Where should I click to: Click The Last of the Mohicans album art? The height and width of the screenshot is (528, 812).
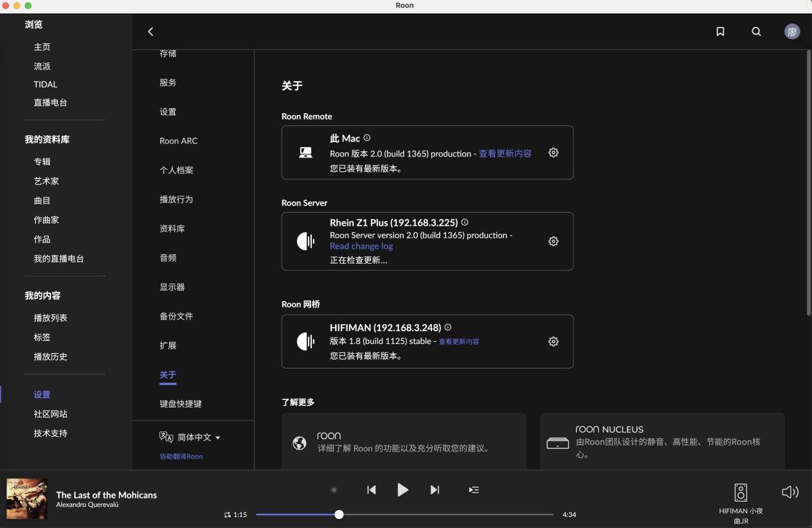coord(27,498)
